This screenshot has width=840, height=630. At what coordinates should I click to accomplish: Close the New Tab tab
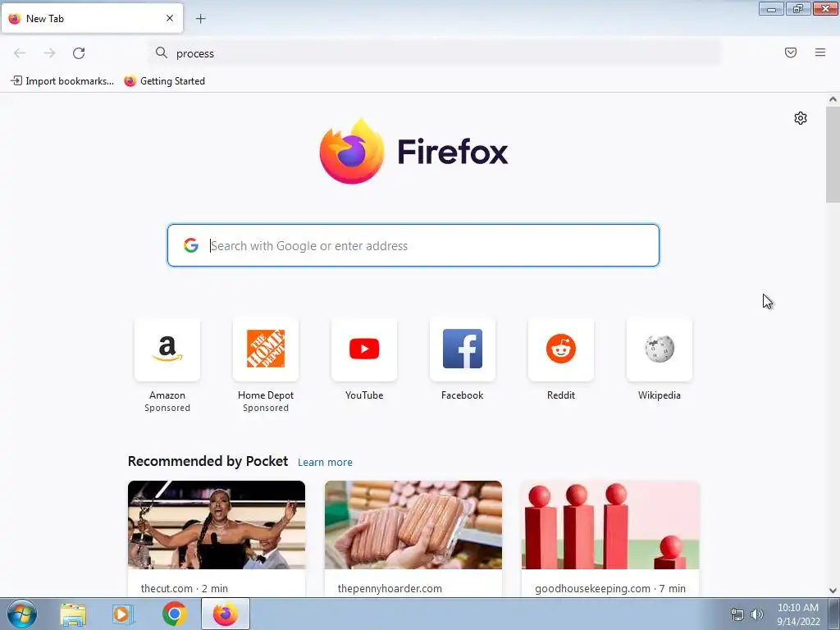(x=169, y=18)
